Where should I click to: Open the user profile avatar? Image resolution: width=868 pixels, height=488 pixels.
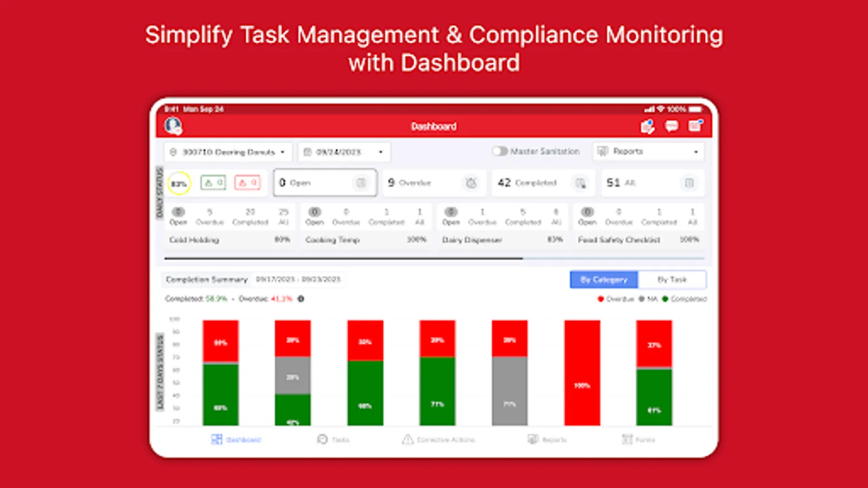(x=173, y=126)
